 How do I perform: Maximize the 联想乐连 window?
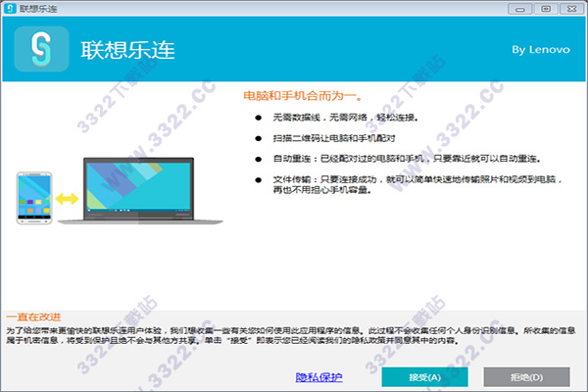point(546,9)
